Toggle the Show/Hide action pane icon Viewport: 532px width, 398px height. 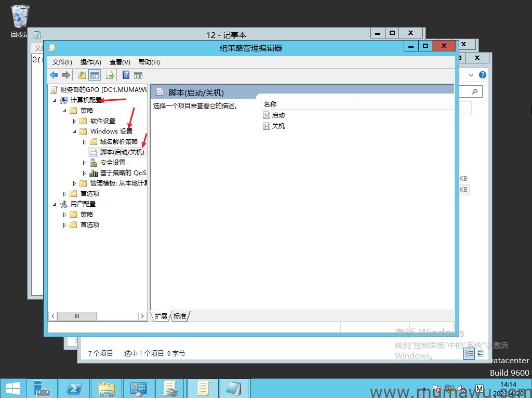[x=138, y=75]
